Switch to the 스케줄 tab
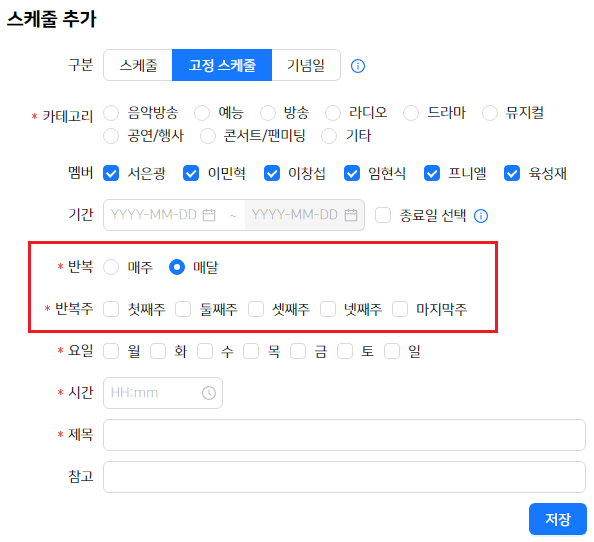This screenshot has width=594, height=542. click(x=138, y=65)
